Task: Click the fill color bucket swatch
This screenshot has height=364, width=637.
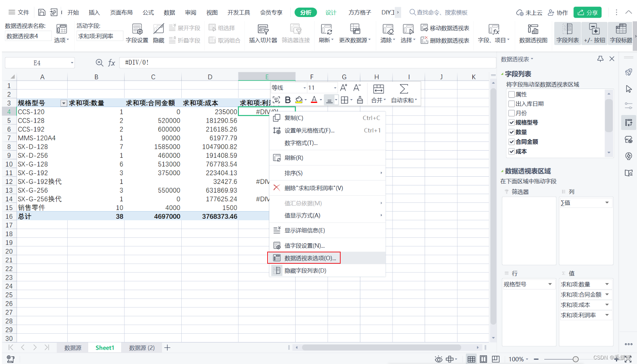Action: 299,100
